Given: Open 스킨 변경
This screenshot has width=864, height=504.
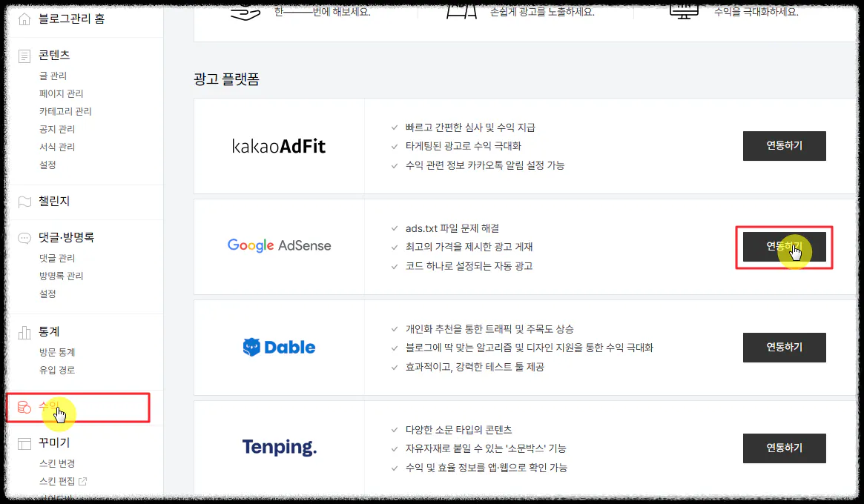Looking at the screenshot, I should tap(57, 464).
